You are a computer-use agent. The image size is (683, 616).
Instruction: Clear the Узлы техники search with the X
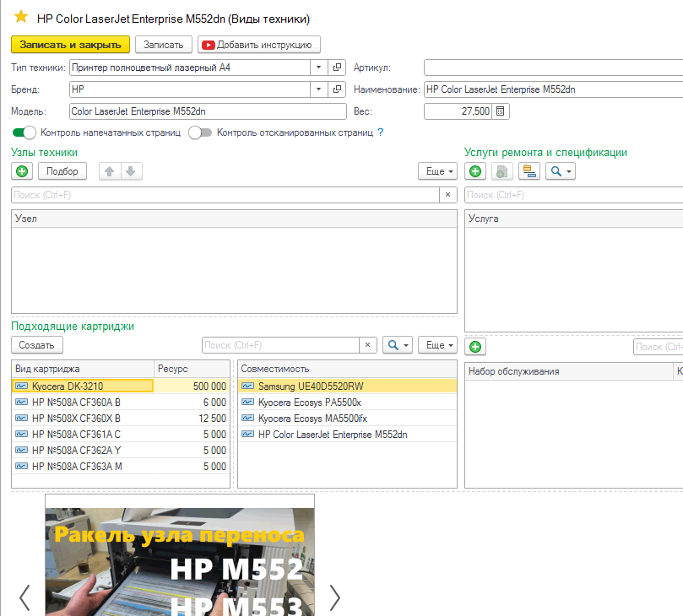point(447,195)
